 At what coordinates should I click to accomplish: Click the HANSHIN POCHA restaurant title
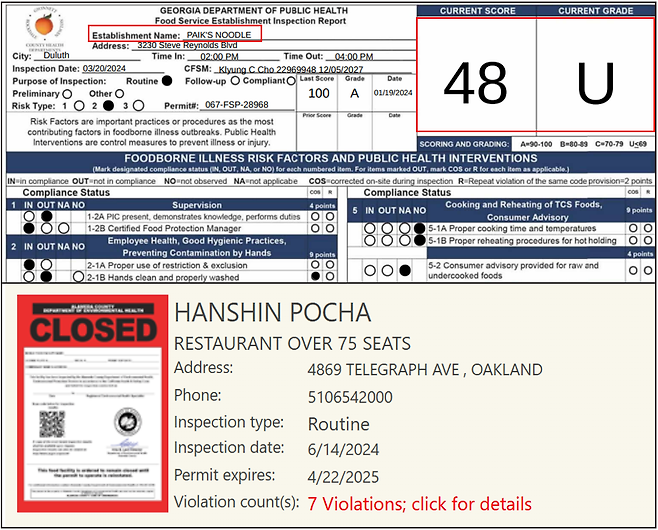pos(272,312)
